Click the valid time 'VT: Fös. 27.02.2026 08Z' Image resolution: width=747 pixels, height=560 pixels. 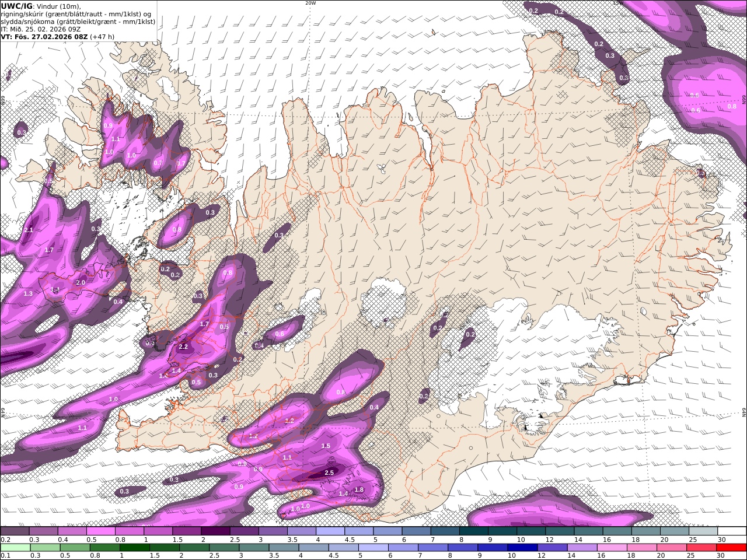[44, 36]
